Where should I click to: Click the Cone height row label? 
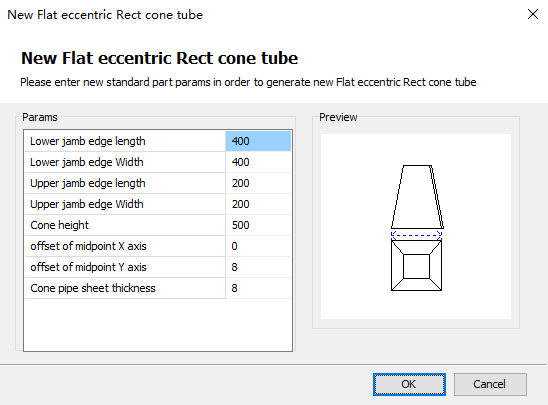(59, 225)
